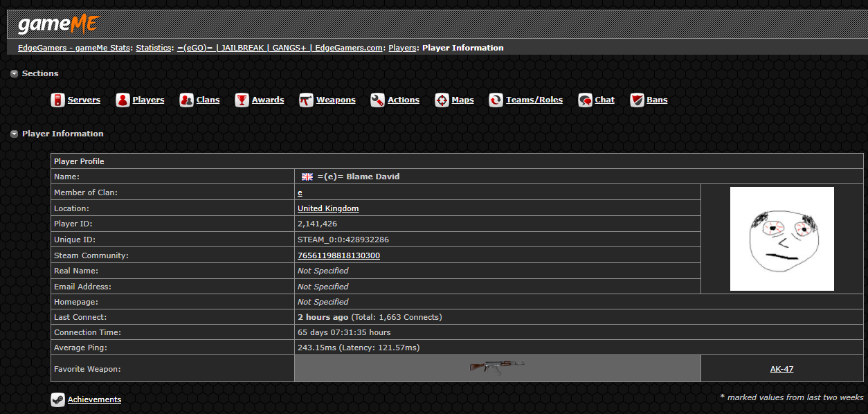868x414 pixels.
Task: Click the UK flag icon beside player name
Action: 307,177
